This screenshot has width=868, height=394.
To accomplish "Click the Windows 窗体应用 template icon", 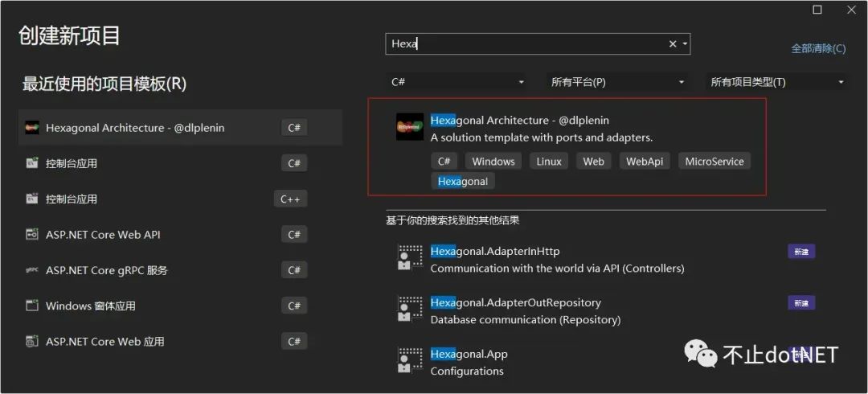I will click(x=32, y=306).
